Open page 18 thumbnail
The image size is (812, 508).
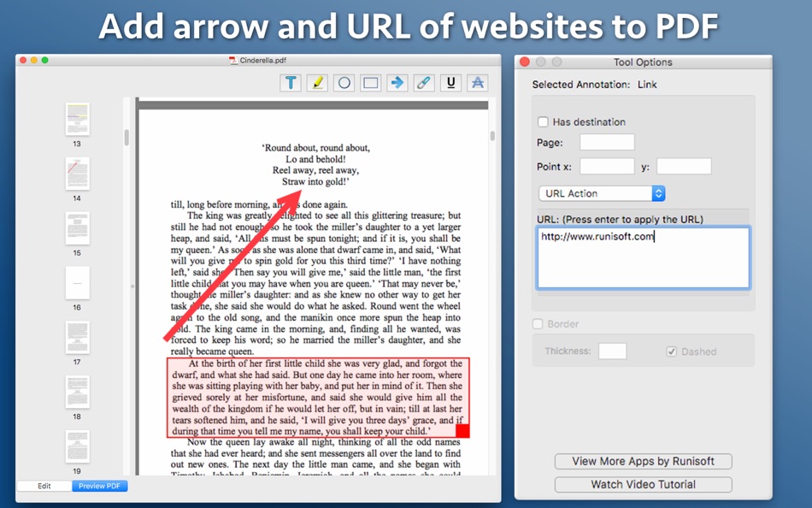point(77,392)
